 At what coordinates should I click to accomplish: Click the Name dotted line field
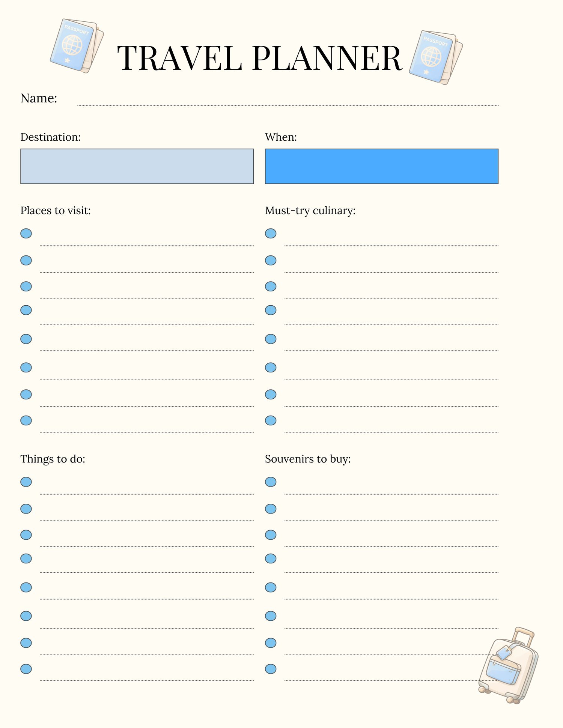[x=288, y=102]
